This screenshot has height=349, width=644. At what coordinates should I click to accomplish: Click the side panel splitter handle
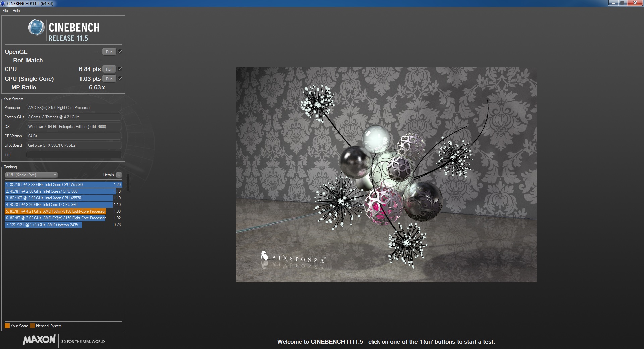tap(128, 181)
